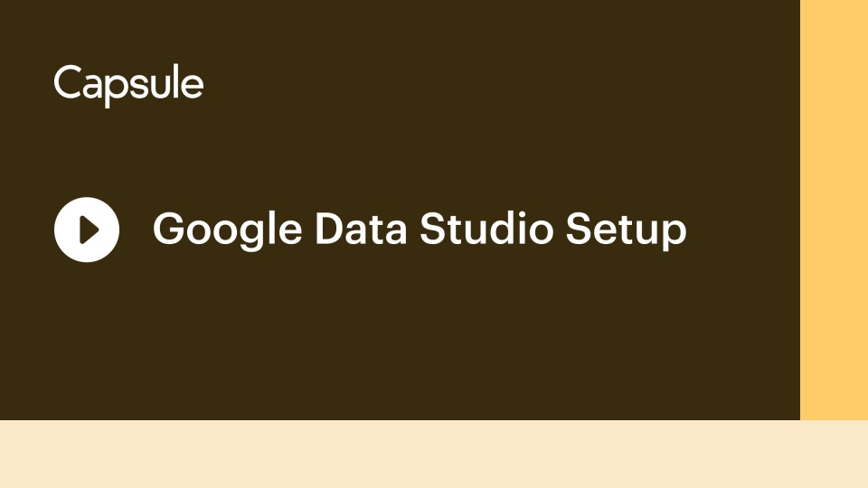Image resolution: width=868 pixels, height=488 pixels.
Task: Select the letter G starting the title
Action: pos(168,228)
